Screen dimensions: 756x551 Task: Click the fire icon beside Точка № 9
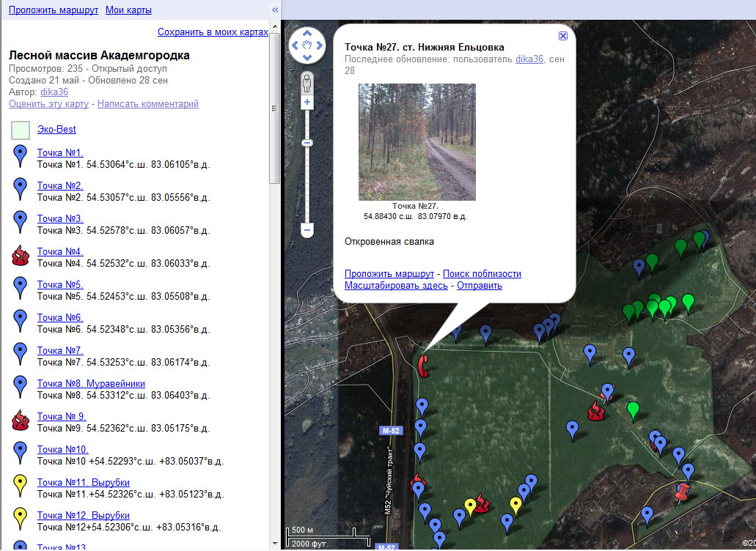[x=21, y=421]
